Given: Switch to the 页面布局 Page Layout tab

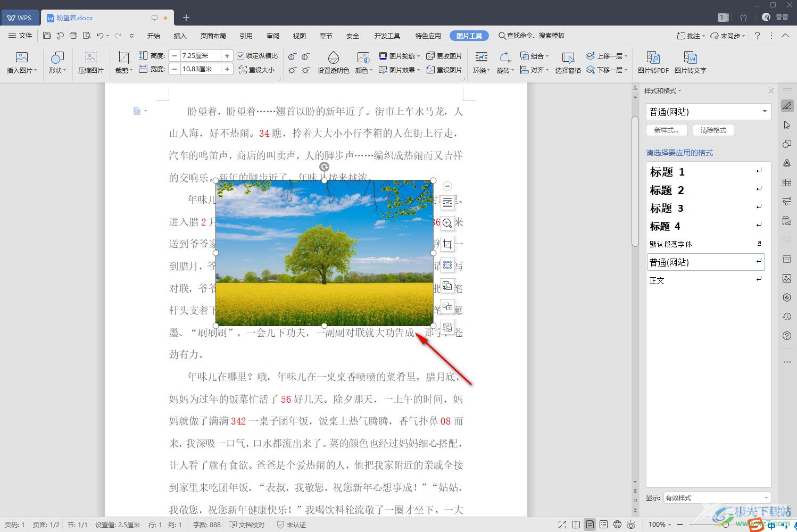Looking at the screenshot, I should tap(213, 36).
